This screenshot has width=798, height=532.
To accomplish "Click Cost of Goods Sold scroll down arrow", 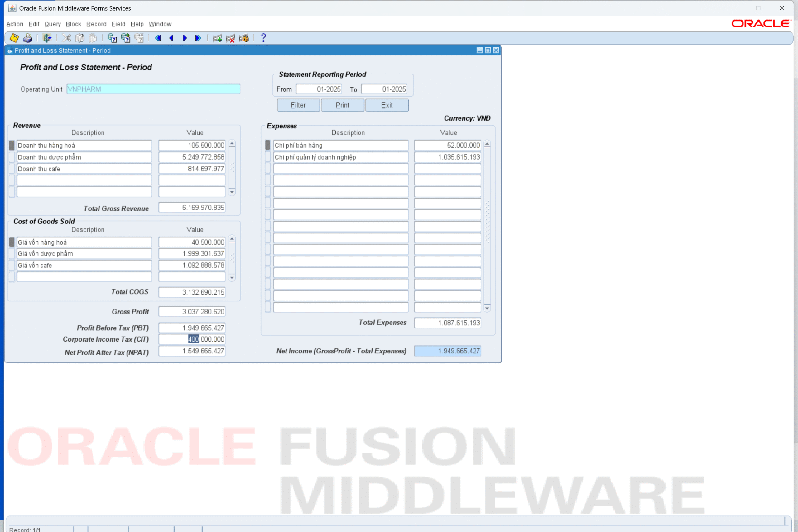I will pyautogui.click(x=232, y=278).
